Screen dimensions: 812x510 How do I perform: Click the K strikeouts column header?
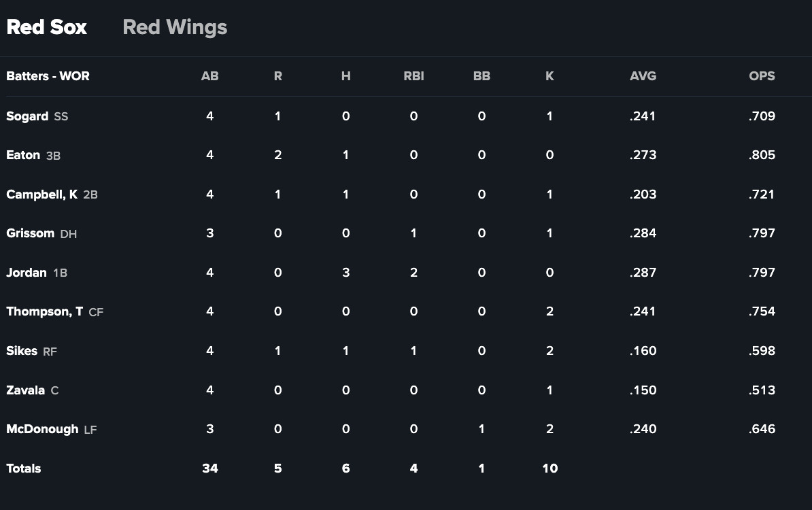[549, 76]
